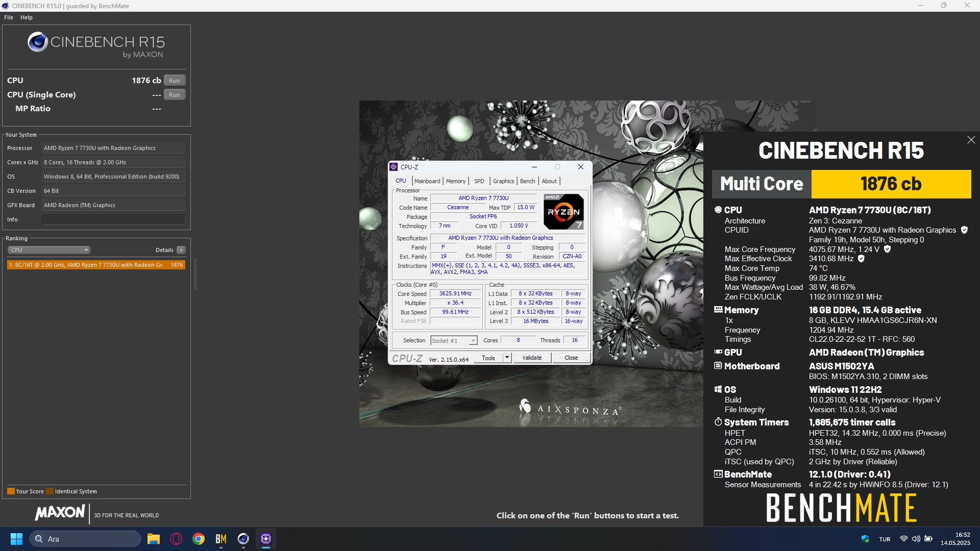
Task: Click the Processor field in Your System
Action: pyautogui.click(x=113, y=148)
